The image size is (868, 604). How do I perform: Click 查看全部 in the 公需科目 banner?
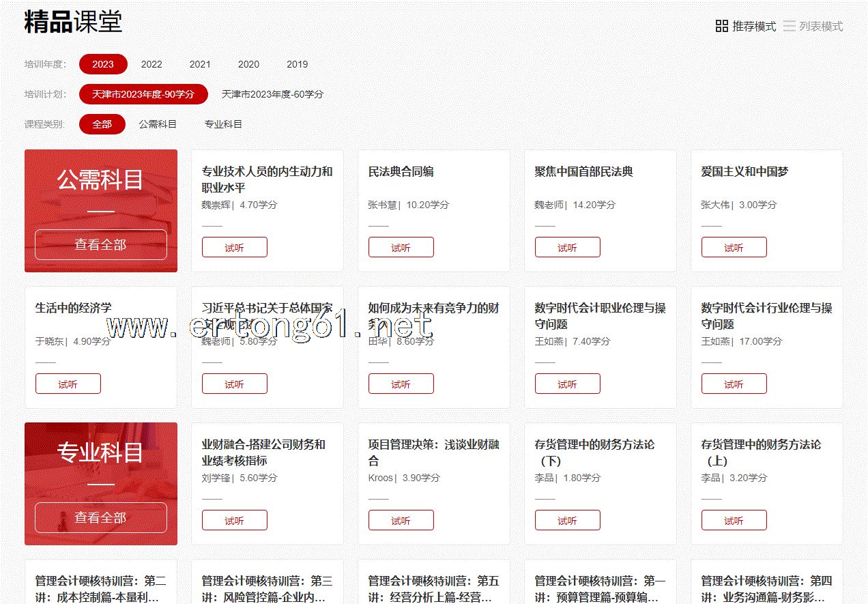pyautogui.click(x=101, y=245)
